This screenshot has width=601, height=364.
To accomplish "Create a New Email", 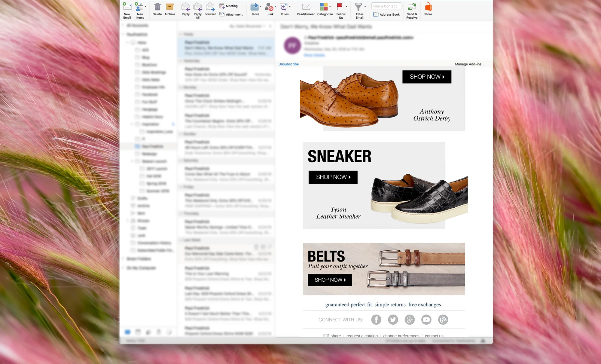I will point(127,9).
